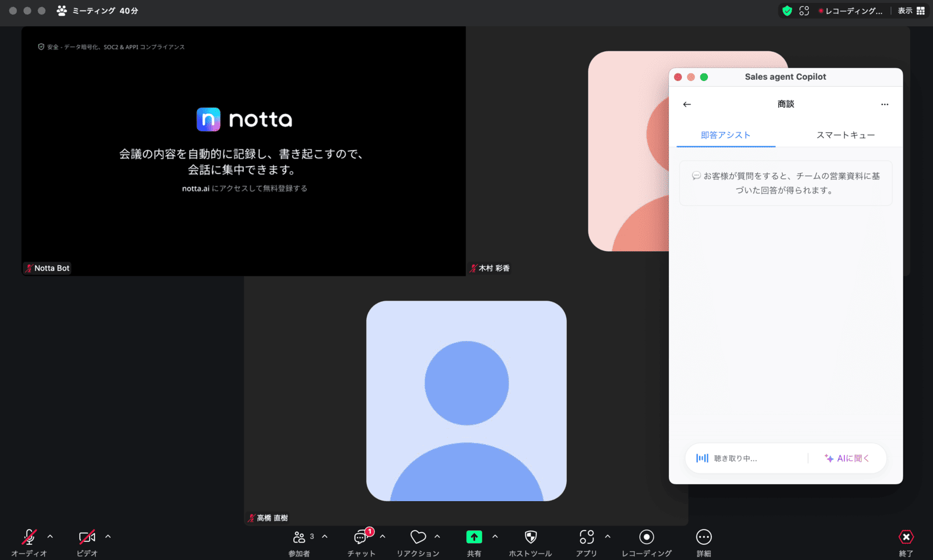Maximize the Sales agent Copilot window
This screenshot has height=560, width=933.
[704, 77]
